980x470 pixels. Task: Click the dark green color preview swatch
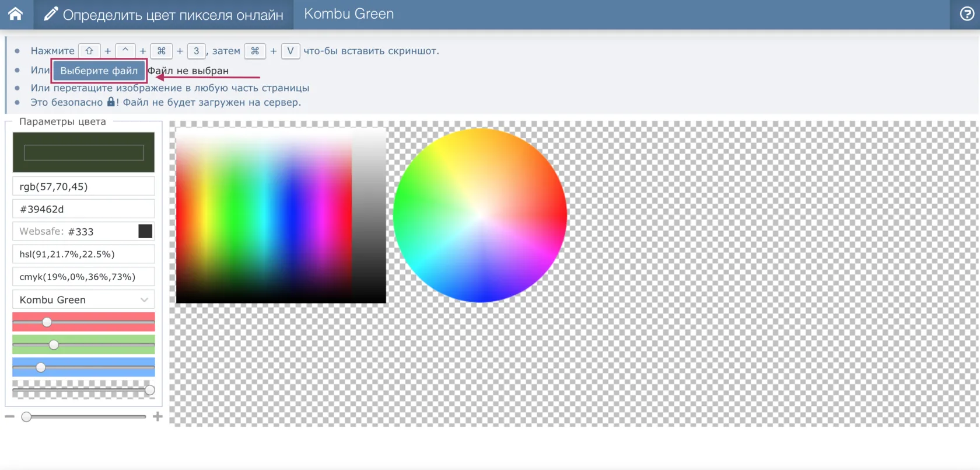coord(83,152)
